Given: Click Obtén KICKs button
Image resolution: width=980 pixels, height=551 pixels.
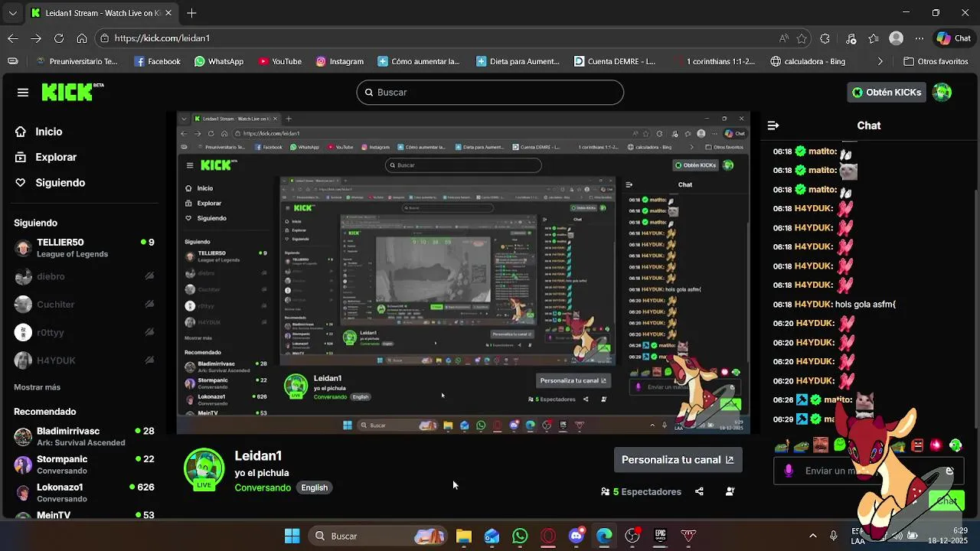Looking at the screenshot, I should point(886,93).
